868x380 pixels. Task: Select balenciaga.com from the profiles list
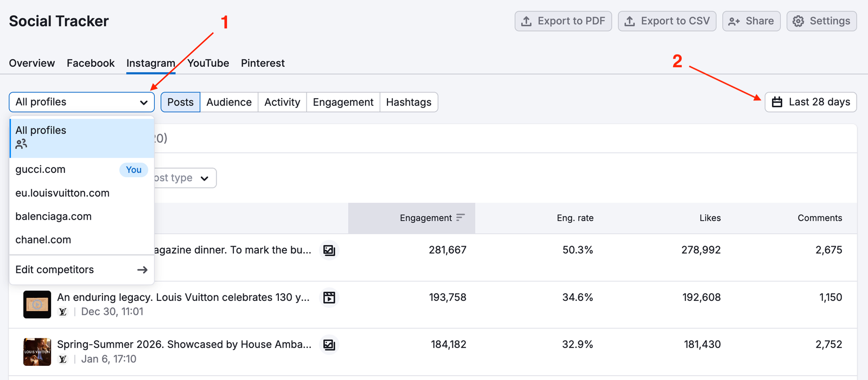tap(53, 216)
